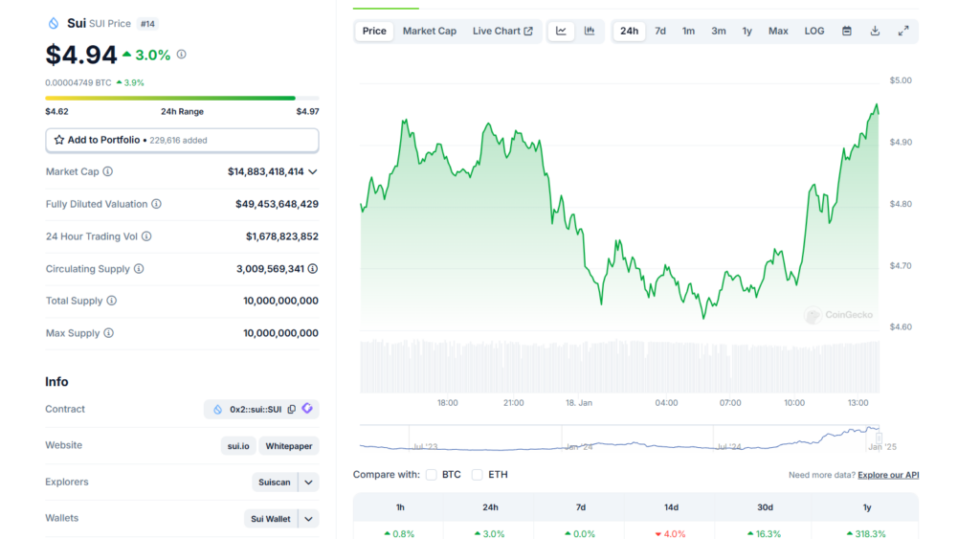Copy the SUI contract address
Viewport: 980px width, 539px height.
[292, 410]
